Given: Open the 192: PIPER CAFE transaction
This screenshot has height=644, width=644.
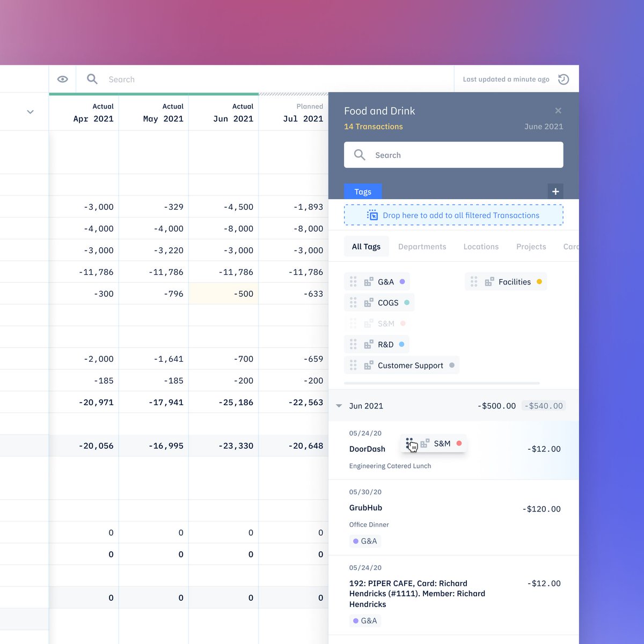Looking at the screenshot, I should click(453, 596).
